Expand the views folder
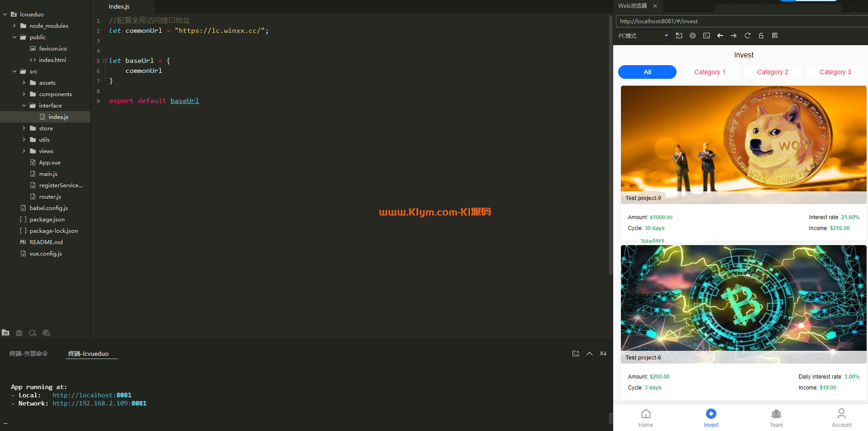The height and width of the screenshot is (431, 868). tap(24, 151)
